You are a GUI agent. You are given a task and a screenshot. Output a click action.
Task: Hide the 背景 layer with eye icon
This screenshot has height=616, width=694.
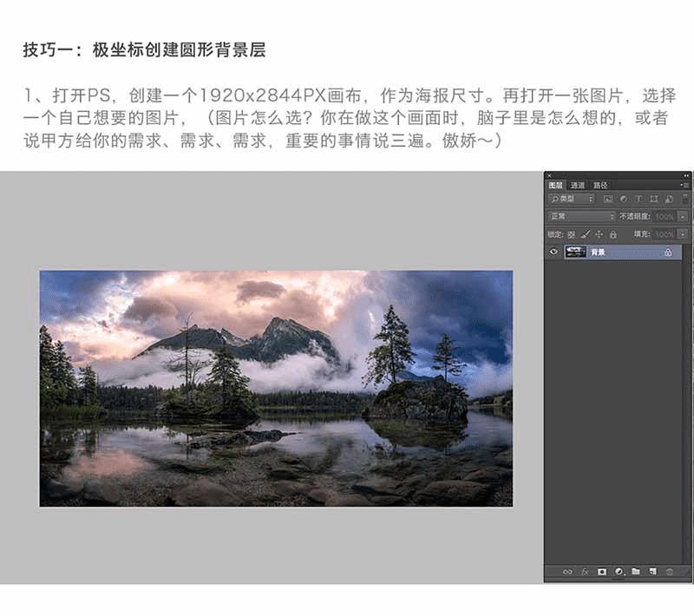pos(553,252)
